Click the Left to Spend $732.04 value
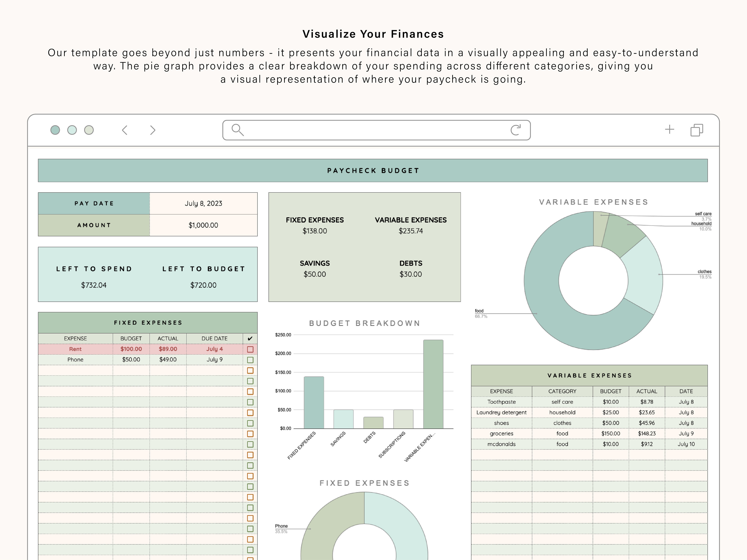This screenshot has height=560, width=747. click(94, 285)
